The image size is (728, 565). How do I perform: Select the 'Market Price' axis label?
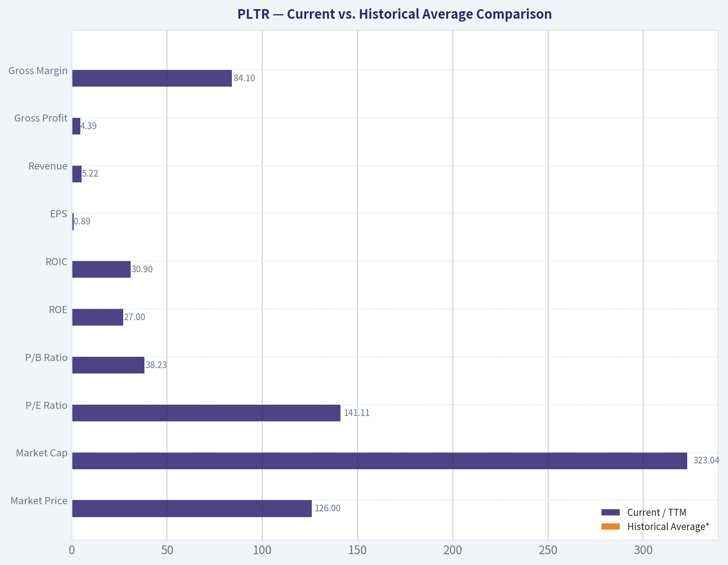tap(39, 501)
